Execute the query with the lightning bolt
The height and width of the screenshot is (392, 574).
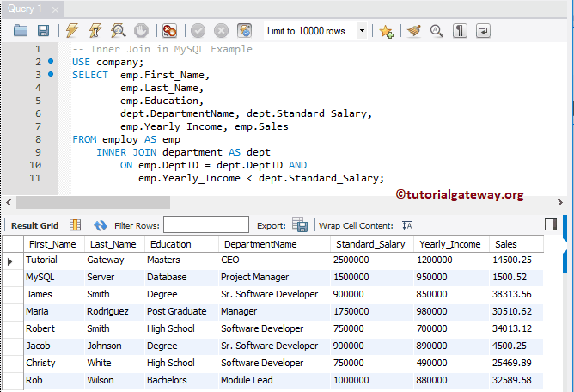point(72,30)
